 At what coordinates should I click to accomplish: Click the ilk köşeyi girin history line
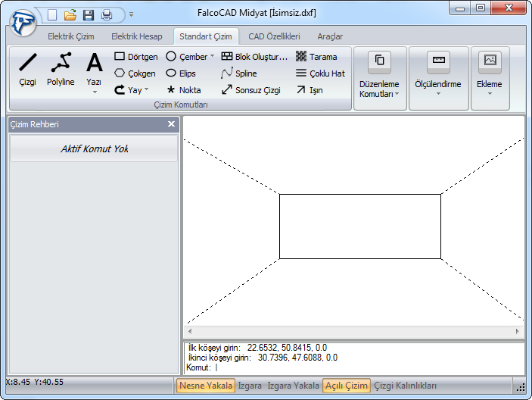[x=257, y=348]
